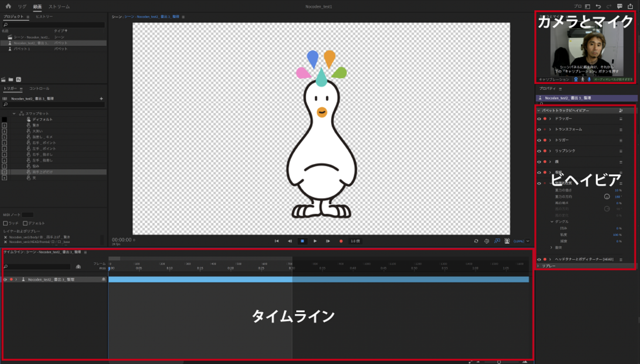Select the プロジェクト panel tab
The image size is (640, 364).
13,16
